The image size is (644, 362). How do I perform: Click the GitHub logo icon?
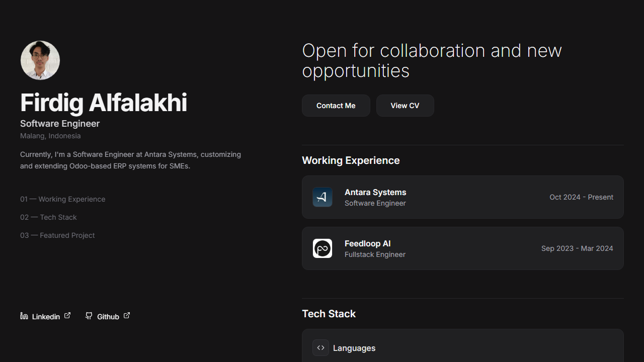pyautogui.click(x=89, y=316)
